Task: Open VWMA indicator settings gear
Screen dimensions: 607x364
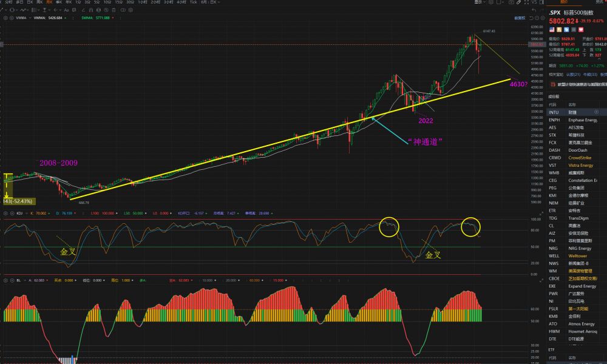Action: 5,18
